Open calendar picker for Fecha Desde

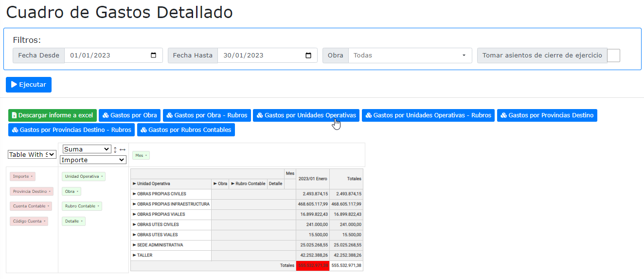click(154, 56)
